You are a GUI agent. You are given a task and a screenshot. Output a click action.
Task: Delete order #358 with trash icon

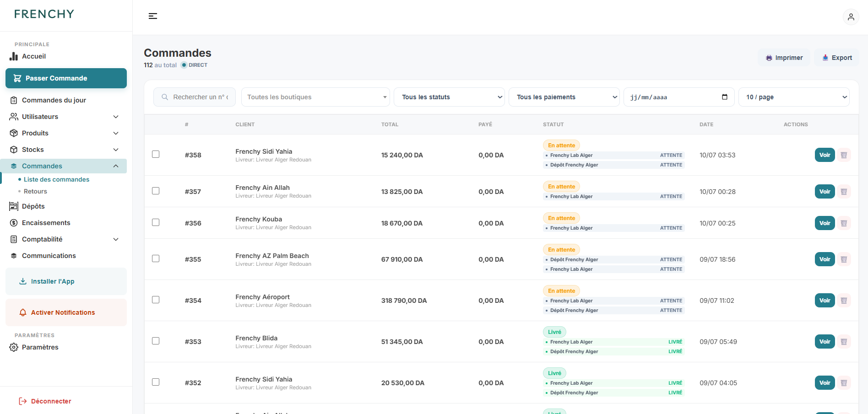coord(844,155)
